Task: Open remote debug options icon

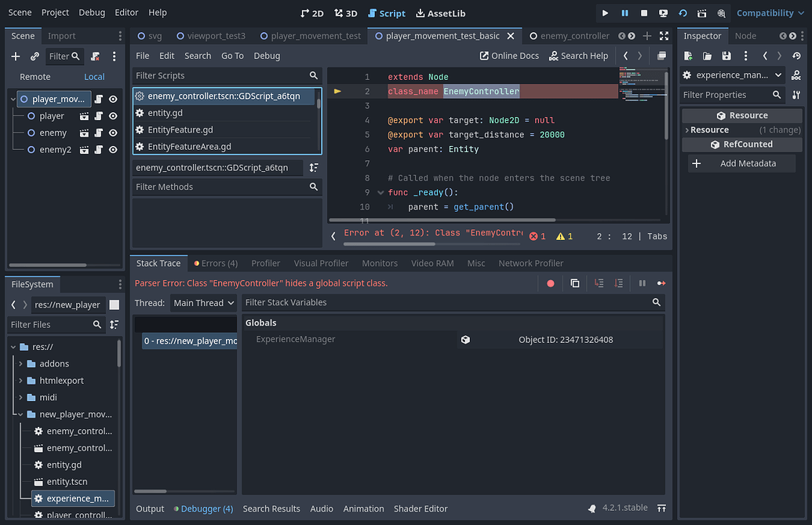Action: coord(663,13)
